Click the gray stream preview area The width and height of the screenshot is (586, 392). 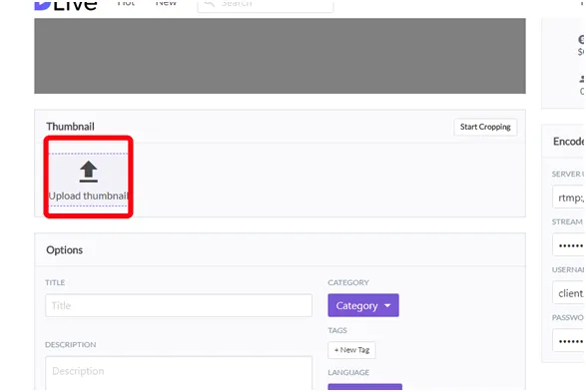(280, 56)
